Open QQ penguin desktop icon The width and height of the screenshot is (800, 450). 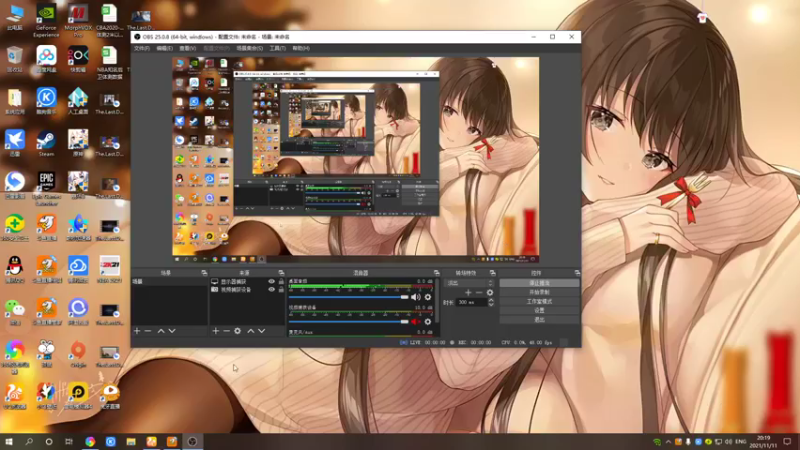point(15,270)
